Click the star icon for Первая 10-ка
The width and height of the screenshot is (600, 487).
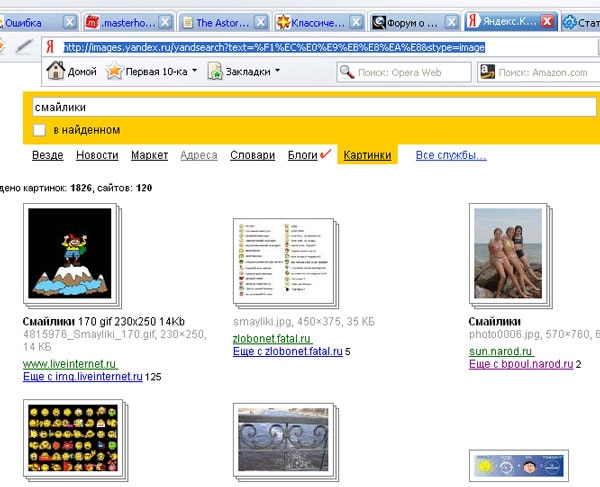(114, 71)
